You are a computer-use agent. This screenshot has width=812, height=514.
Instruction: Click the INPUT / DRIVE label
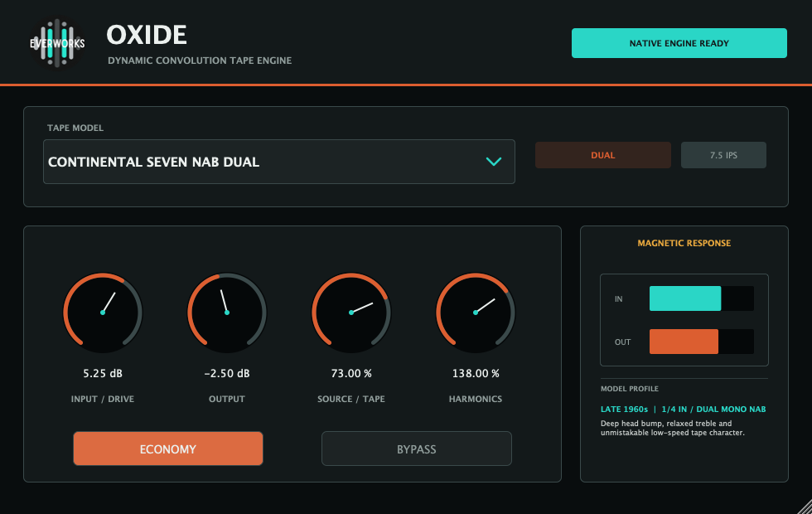click(x=103, y=399)
